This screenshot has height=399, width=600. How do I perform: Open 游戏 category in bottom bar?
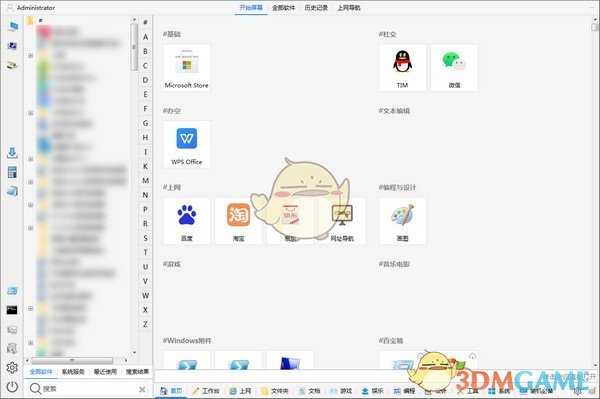click(341, 391)
